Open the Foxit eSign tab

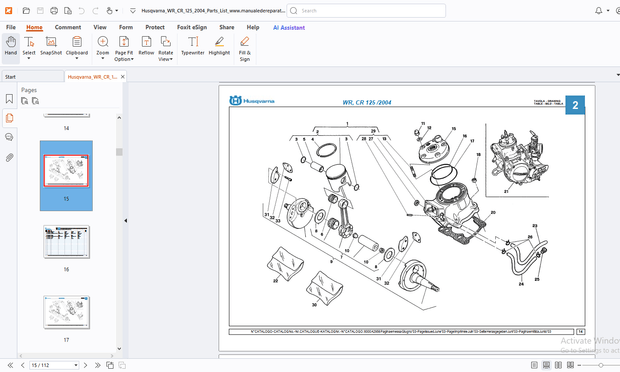192,27
